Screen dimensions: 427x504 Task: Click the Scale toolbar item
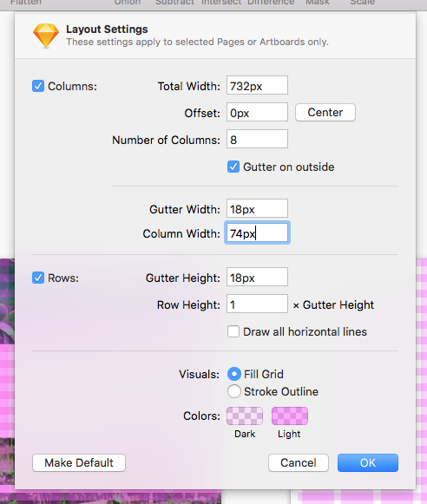coord(363,3)
